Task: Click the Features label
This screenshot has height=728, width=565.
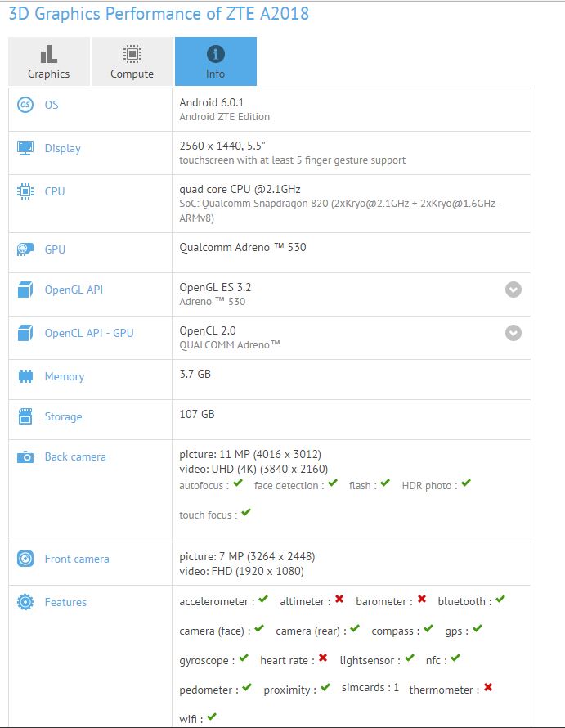Action: point(65,602)
